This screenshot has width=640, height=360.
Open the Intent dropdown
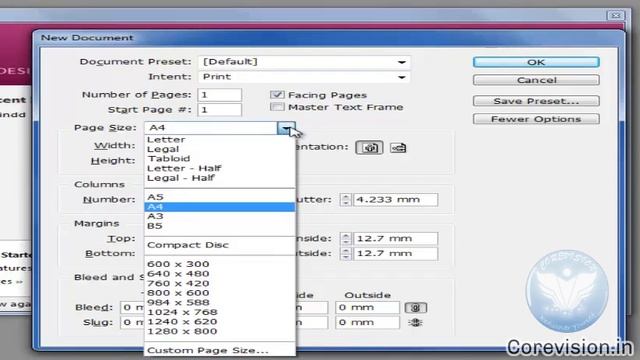tap(304, 77)
